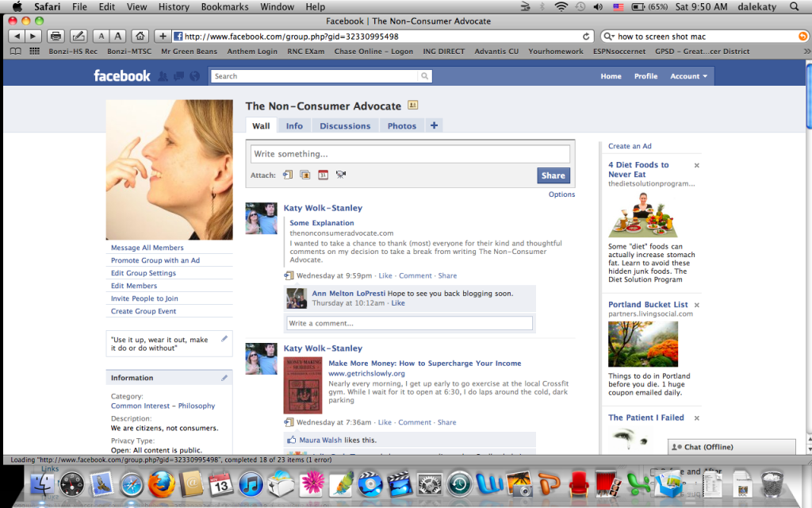Show Top Sites grid icon

tap(34, 52)
